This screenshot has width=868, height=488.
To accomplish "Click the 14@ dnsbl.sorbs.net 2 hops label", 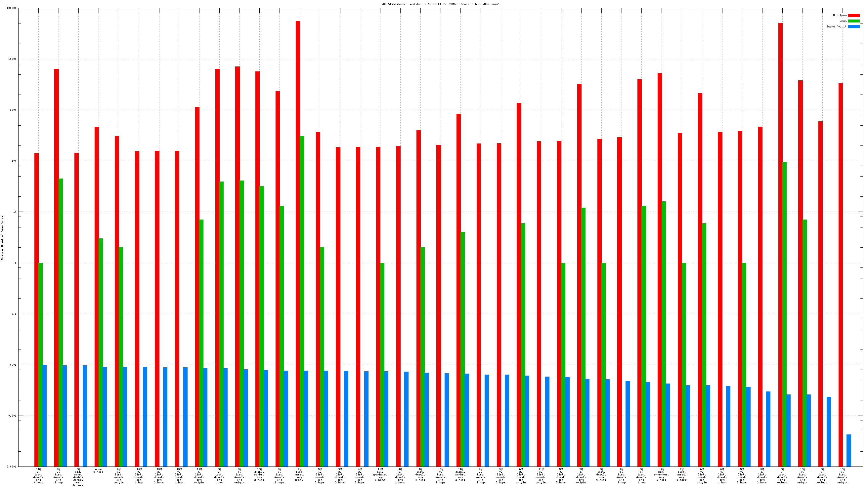I will 460,474.
